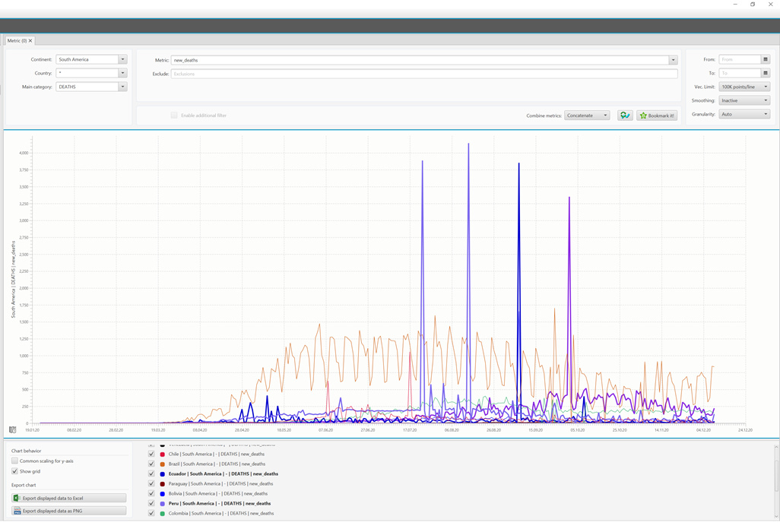Open the Smoothing dropdown

tap(766, 100)
